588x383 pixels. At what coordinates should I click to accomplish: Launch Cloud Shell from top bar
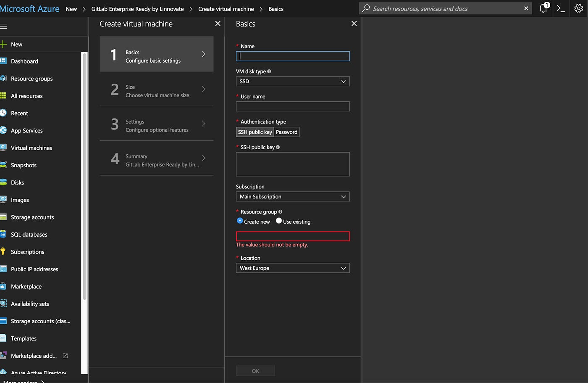[561, 8]
